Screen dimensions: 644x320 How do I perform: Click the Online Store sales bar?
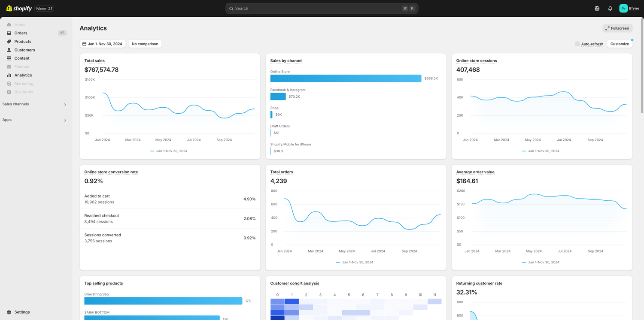point(346,78)
